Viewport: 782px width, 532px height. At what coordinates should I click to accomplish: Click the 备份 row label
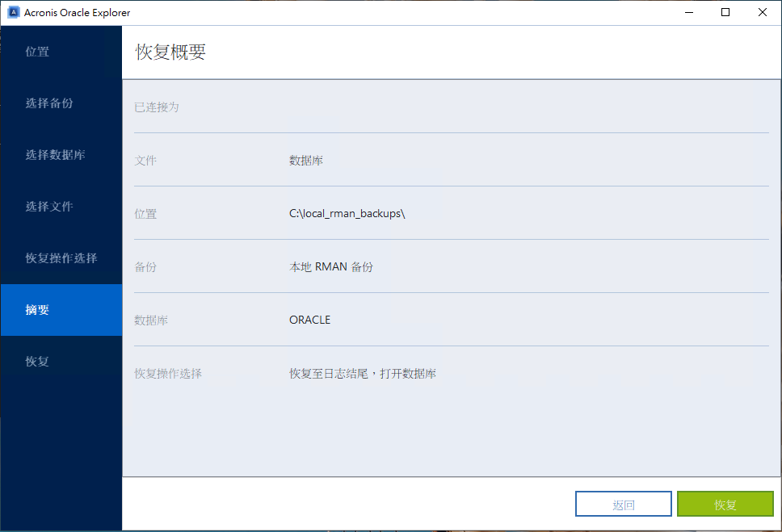click(145, 266)
